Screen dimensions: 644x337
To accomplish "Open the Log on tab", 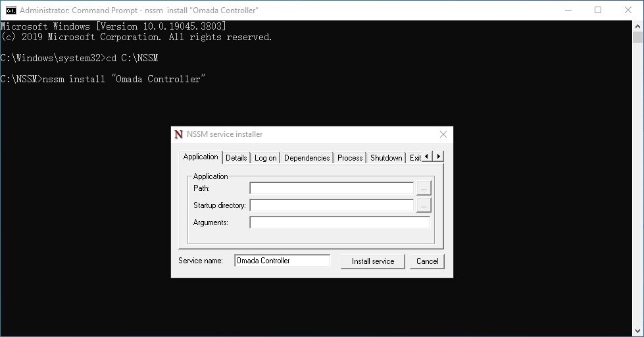I will (x=265, y=158).
